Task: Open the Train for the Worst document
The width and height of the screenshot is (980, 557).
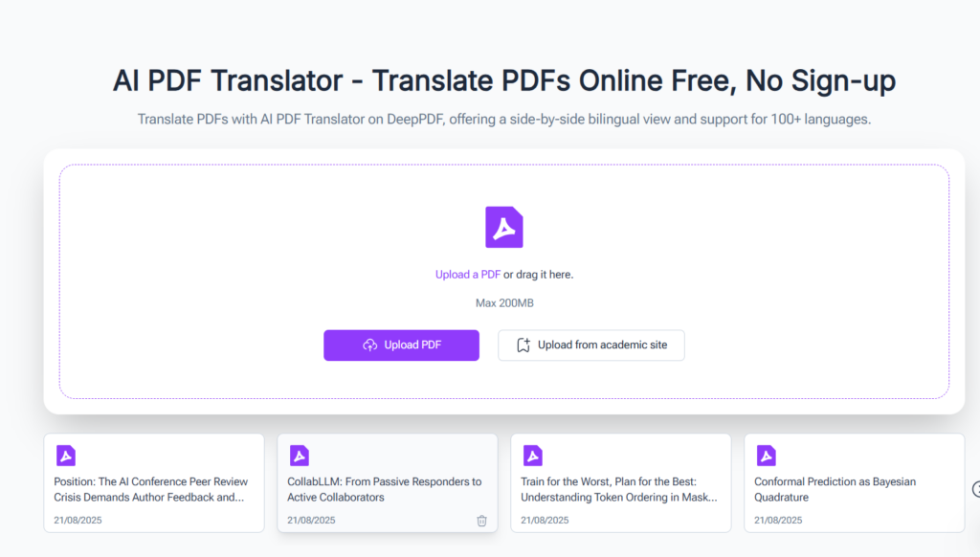Action: (620, 489)
